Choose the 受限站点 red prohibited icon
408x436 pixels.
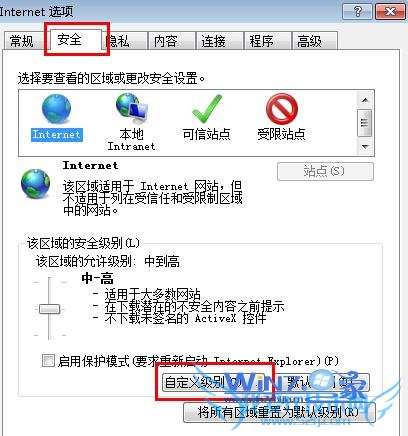(x=282, y=109)
